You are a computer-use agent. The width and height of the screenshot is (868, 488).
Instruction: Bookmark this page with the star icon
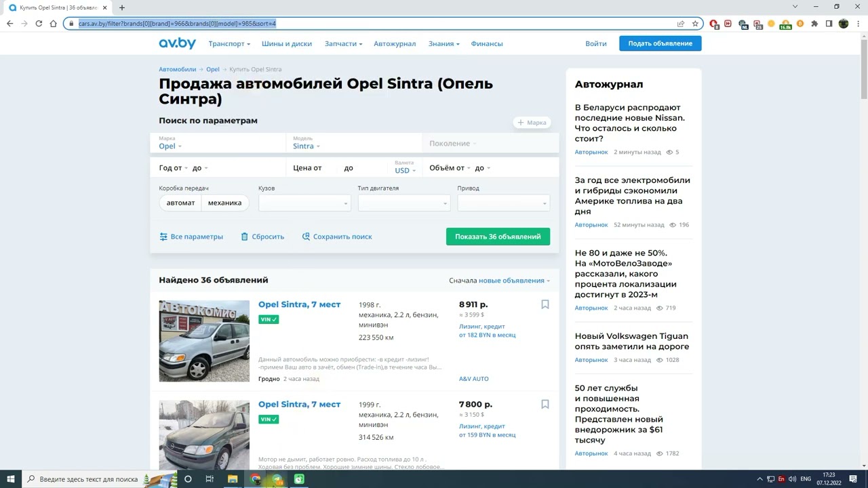(x=695, y=24)
